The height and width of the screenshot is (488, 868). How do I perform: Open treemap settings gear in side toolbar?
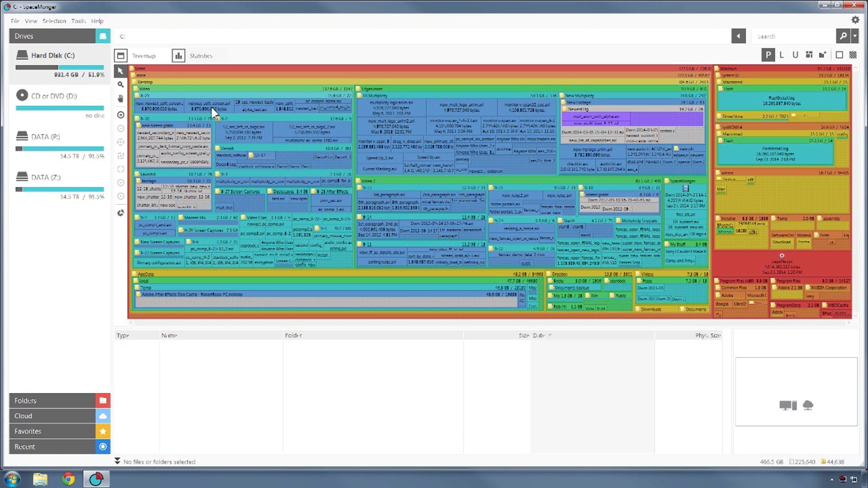point(121,213)
